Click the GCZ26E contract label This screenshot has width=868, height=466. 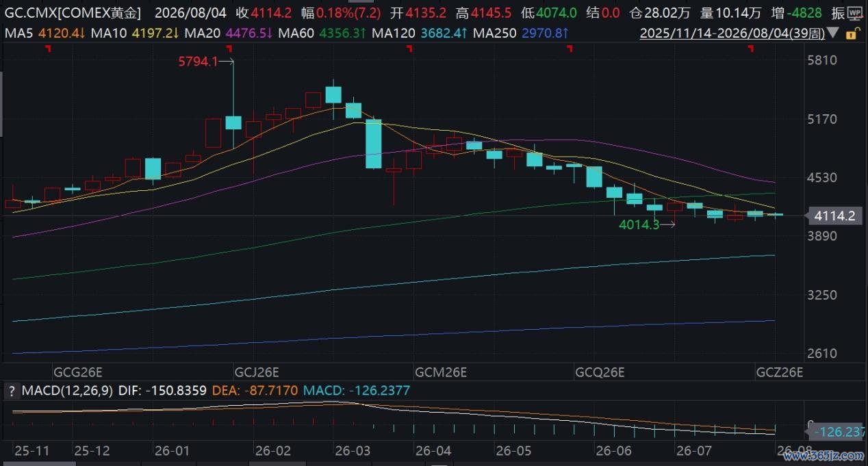click(x=780, y=373)
